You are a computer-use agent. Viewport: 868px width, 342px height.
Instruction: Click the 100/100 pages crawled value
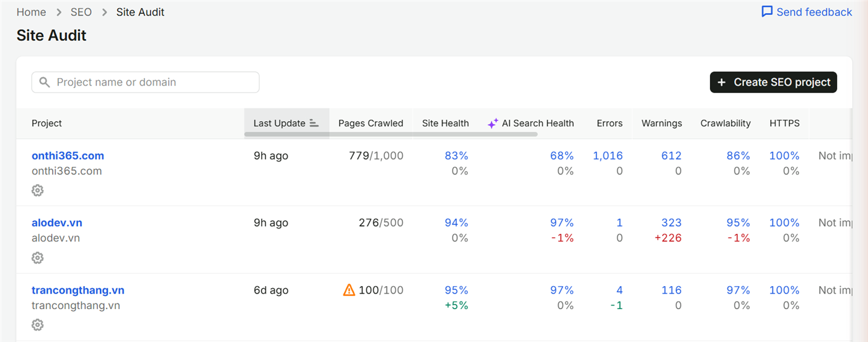coord(381,290)
